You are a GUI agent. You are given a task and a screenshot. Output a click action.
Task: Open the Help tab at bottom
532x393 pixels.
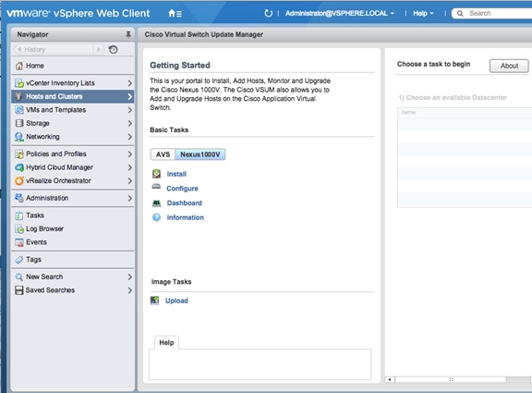166,343
